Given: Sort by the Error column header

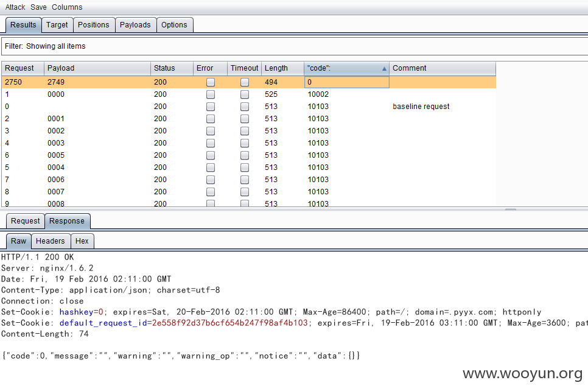Looking at the screenshot, I should coord(210,68).
